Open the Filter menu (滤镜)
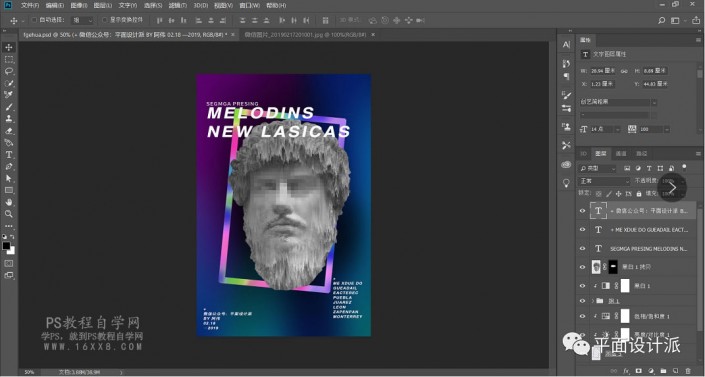The height and width of the screenshot is (377, 705). pos(178,5)
